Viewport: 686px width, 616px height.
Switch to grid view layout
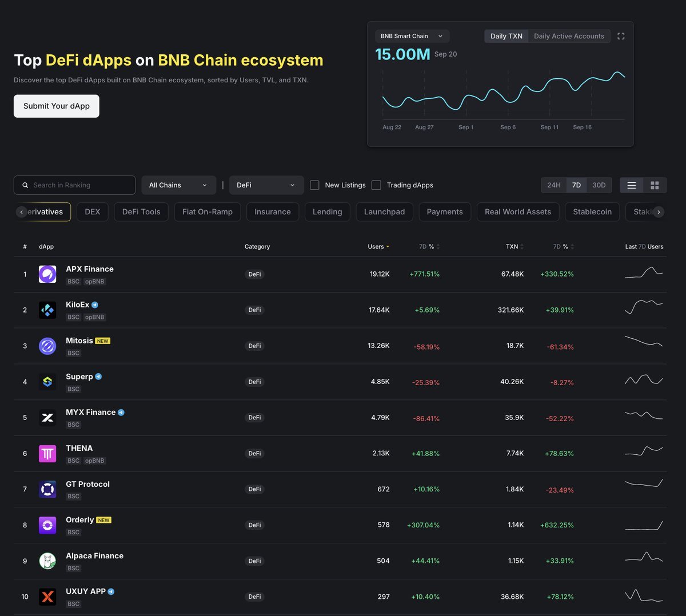(x=655, y=185)
